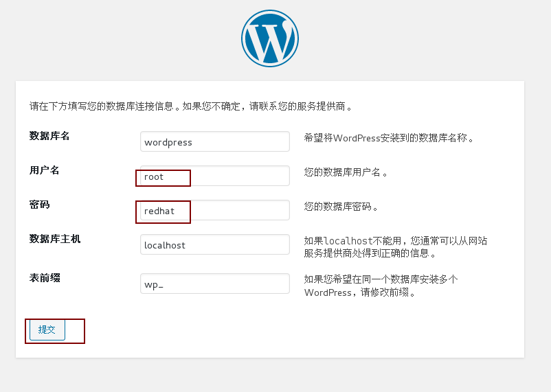The width and height of the screenshot is (551, 392).
Task: Click the table prefix field with wp_
Action: (x=215, y=284)
